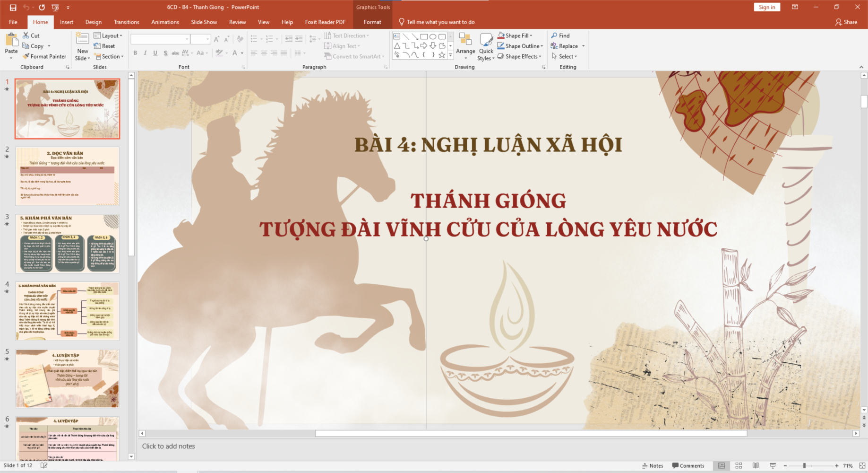Switch to the Insert tab
This screenshot has height=473, width=868.
coord(66,22)
